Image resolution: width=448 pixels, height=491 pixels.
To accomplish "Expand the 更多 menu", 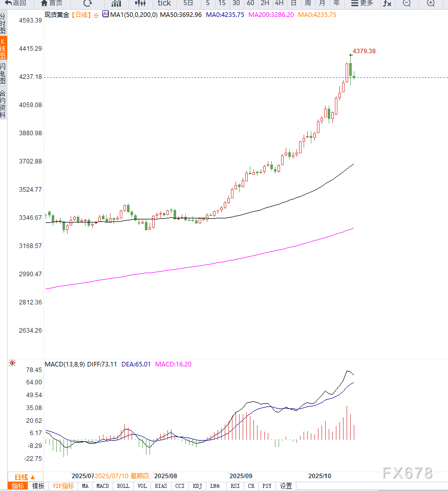I will 362,3.
